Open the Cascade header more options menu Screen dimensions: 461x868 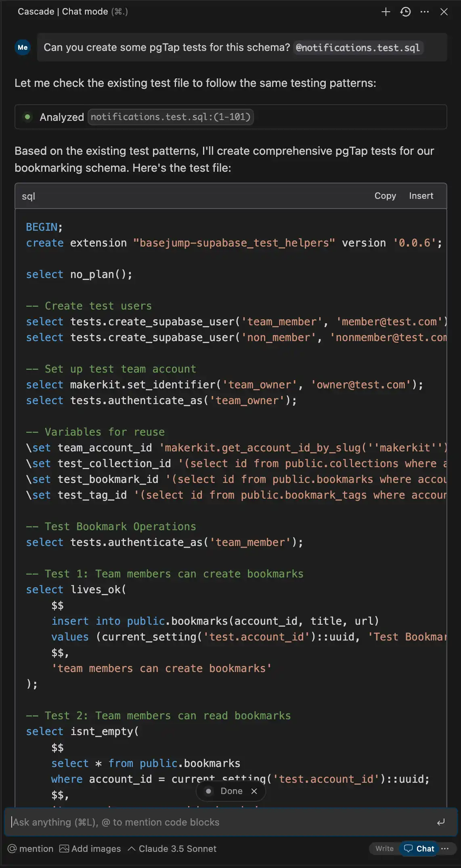(425, 12)
